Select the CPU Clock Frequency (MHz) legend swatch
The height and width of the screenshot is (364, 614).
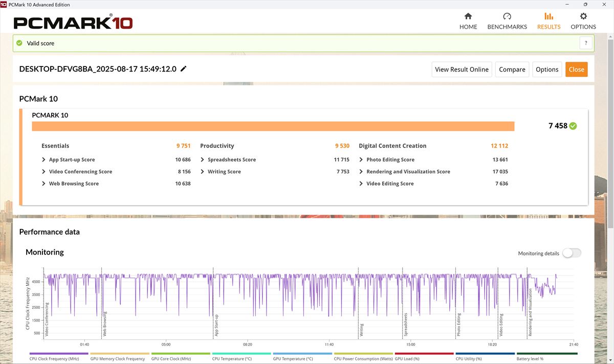pyautogui.click(x=59, y=353)
